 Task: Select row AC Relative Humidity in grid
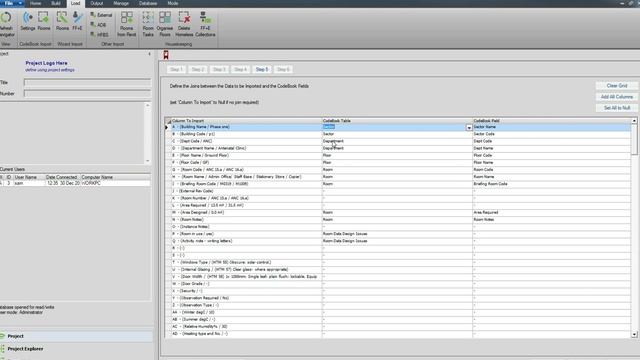coord(398,327)
